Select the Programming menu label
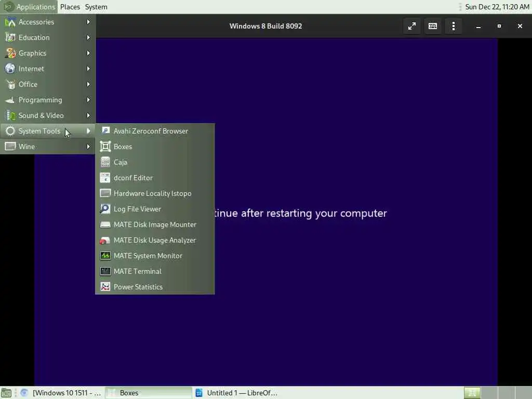532x399 pixels. [x=41, y=100]
